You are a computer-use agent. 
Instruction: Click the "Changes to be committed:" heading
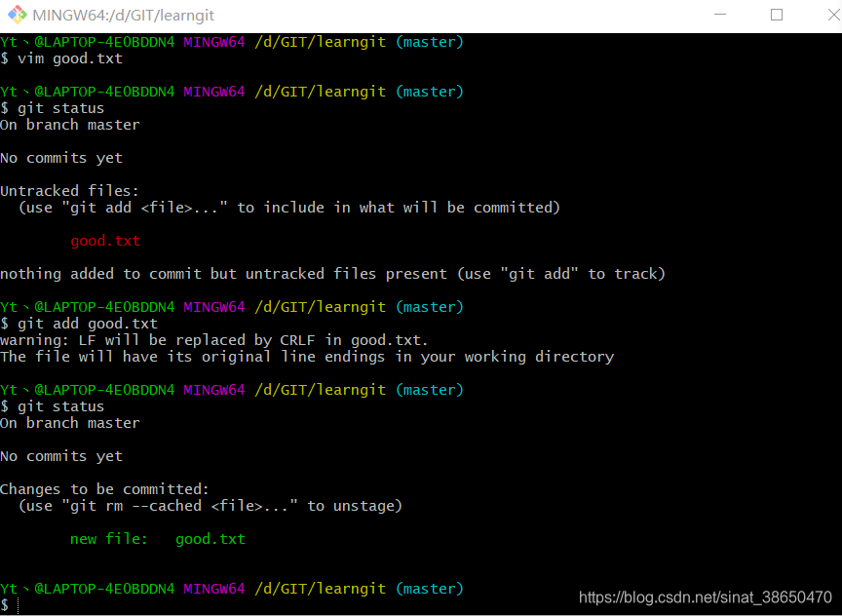(104, 489)
